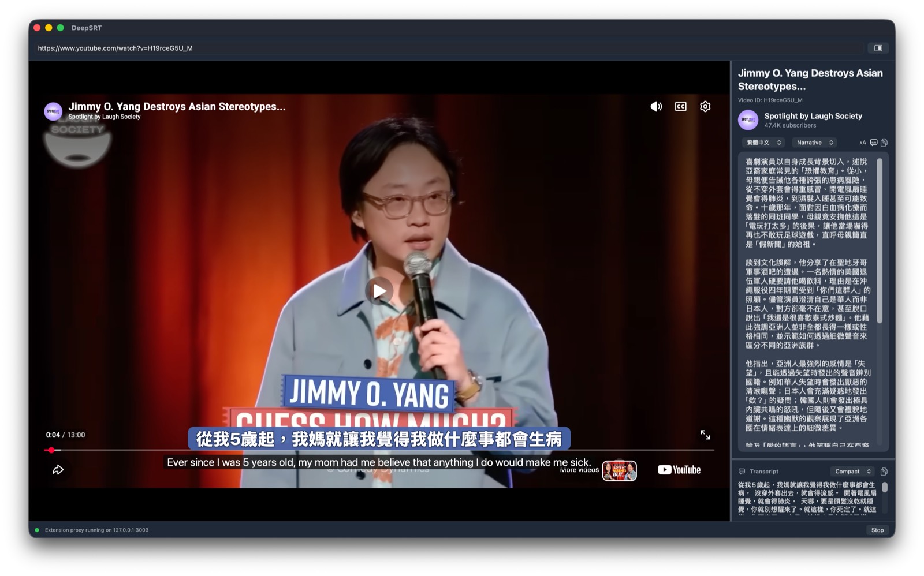Copy the summary with the copy icon

coord(884,143)
